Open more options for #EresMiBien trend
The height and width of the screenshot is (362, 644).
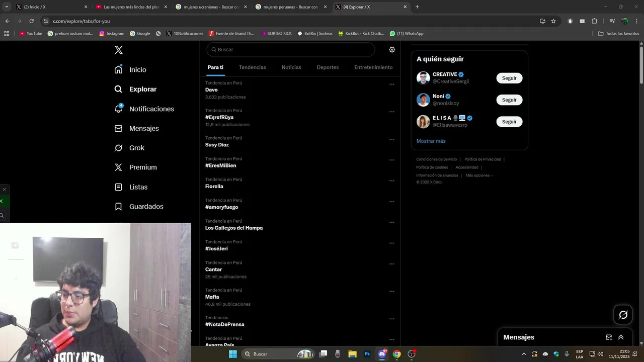392,160
